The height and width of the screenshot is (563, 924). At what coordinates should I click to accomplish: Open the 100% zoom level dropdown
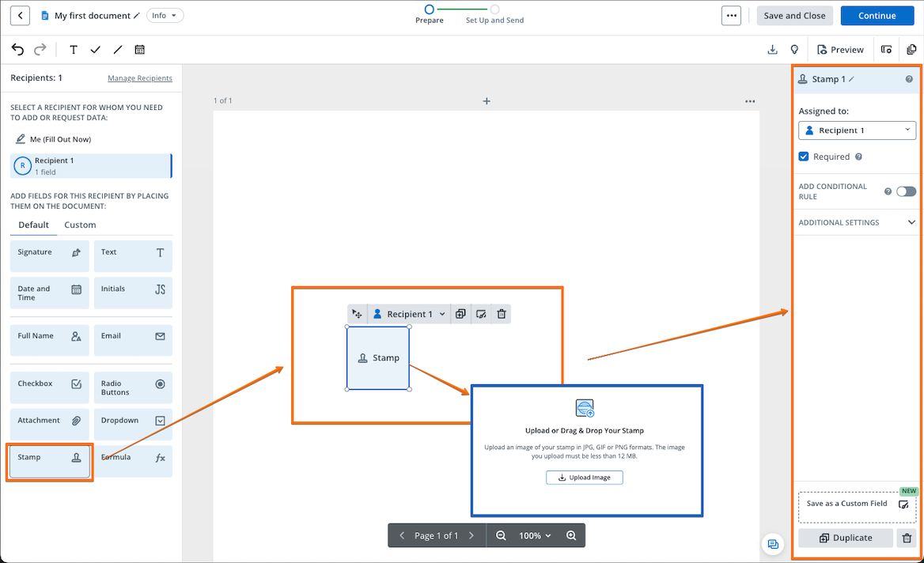tap(535, 535)
